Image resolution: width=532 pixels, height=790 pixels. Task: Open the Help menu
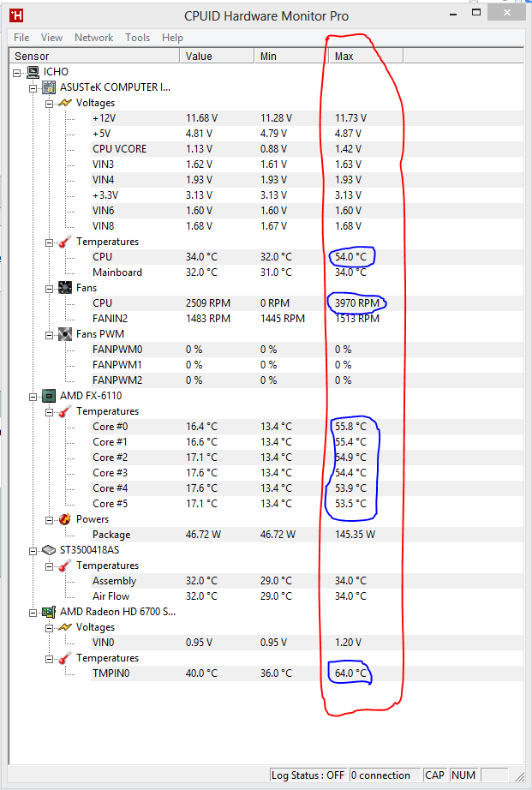point(172,38)
